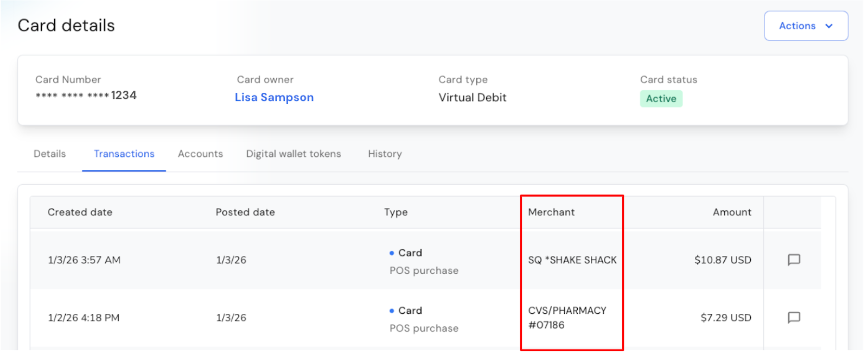Click the $10.87 USD amount
This screenshot has height=353, width=868.
(723, 260)
